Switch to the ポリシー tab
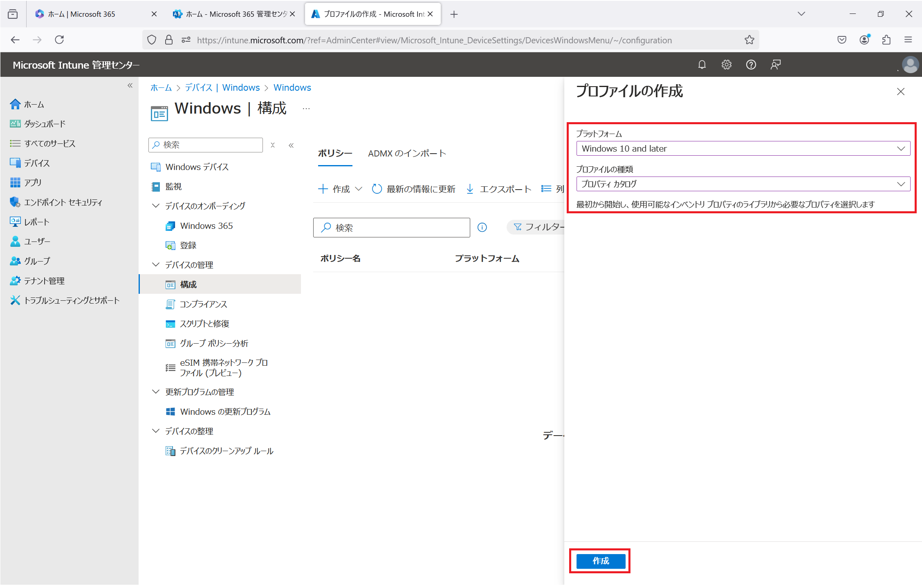 pyautogui.click(x=335, y=153)
